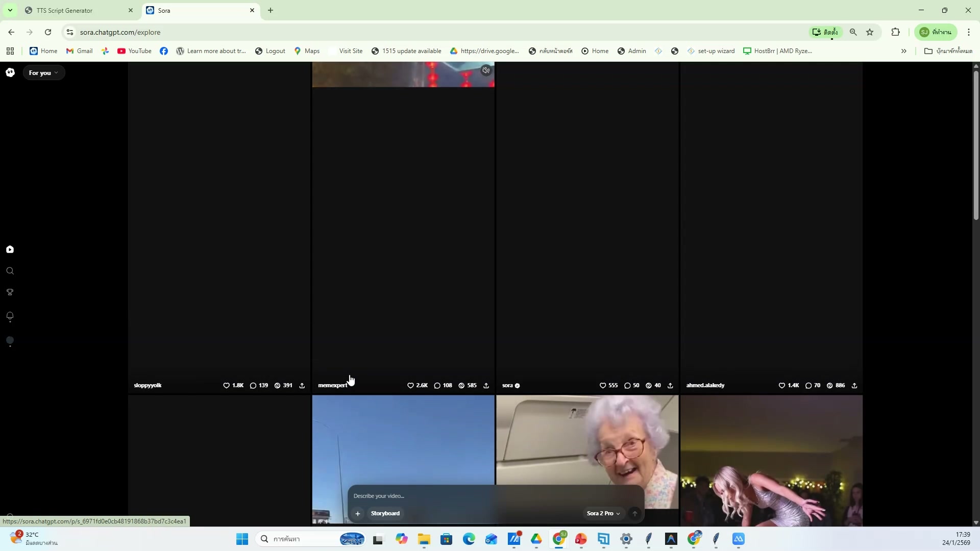The image size is (980, 551).
Task: Open the sloppyyolk profile link
Action: point(148,386)
